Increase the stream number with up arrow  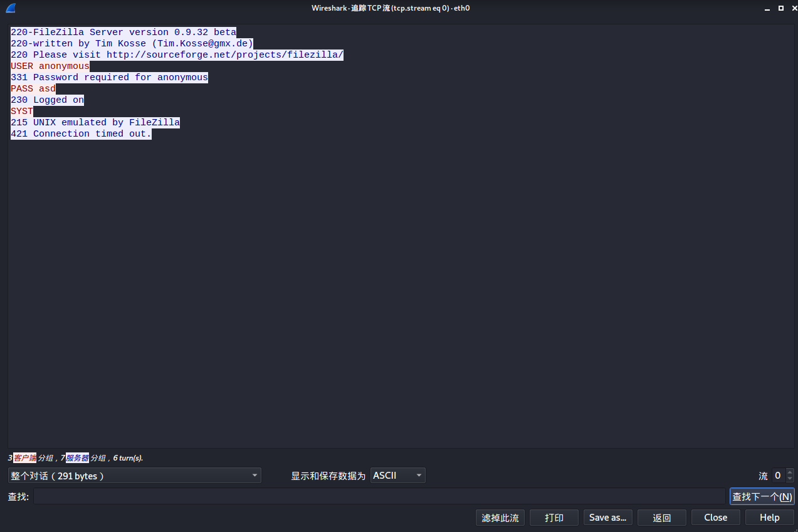(790, 472)
